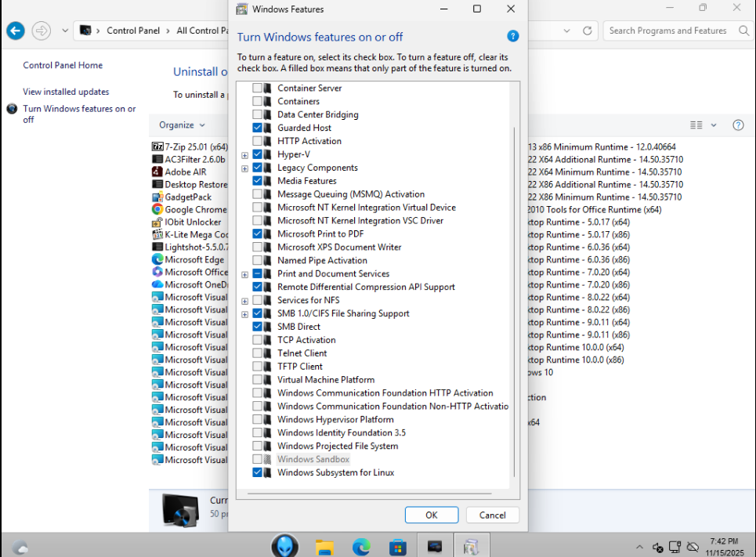Screen dimensions: 756x557
Task: Open the View installed updates link
Action: click(66, 92)
